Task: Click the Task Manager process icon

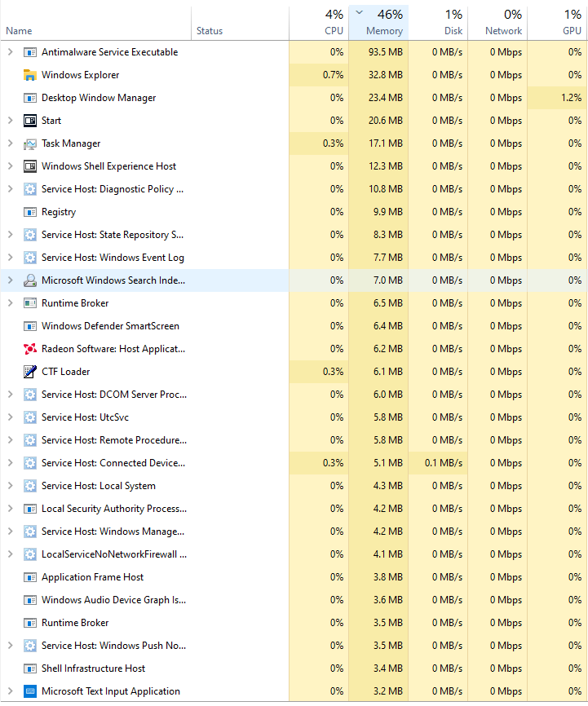Action: [29, 143]
